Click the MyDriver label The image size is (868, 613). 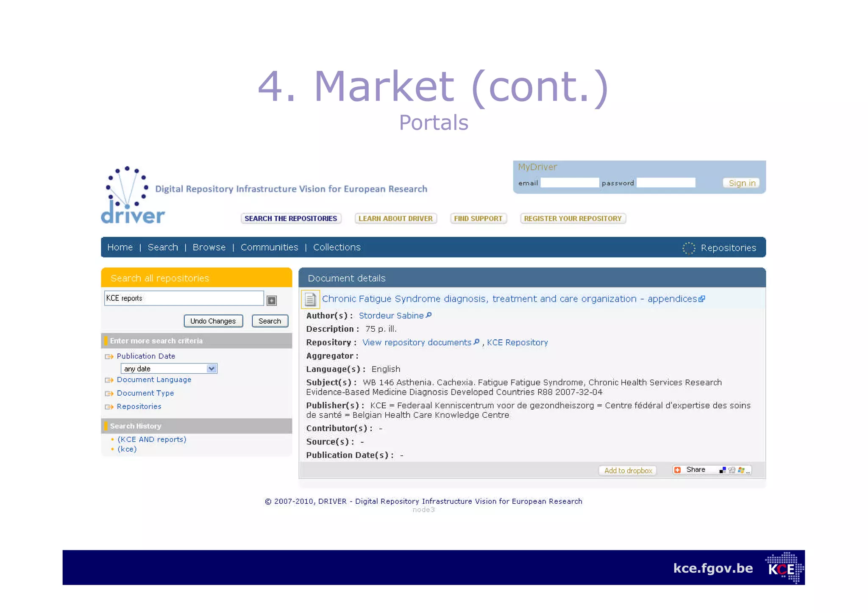[x=537, y=167]
